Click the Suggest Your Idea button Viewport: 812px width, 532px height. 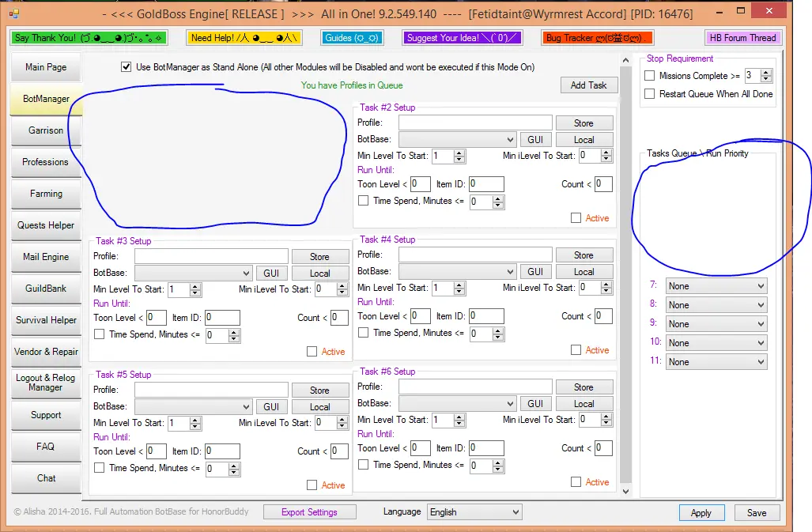(462, 38)
